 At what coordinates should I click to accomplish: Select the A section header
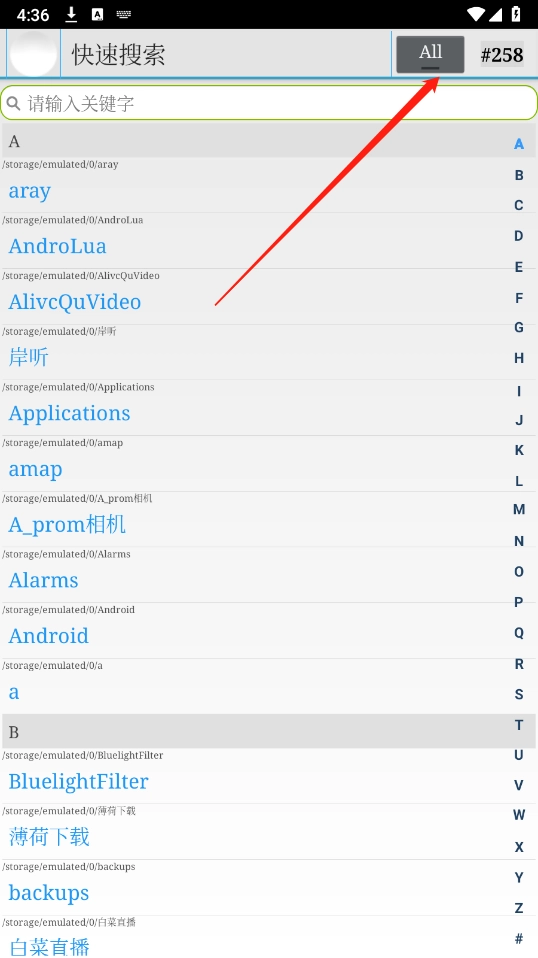pos(269,141)
